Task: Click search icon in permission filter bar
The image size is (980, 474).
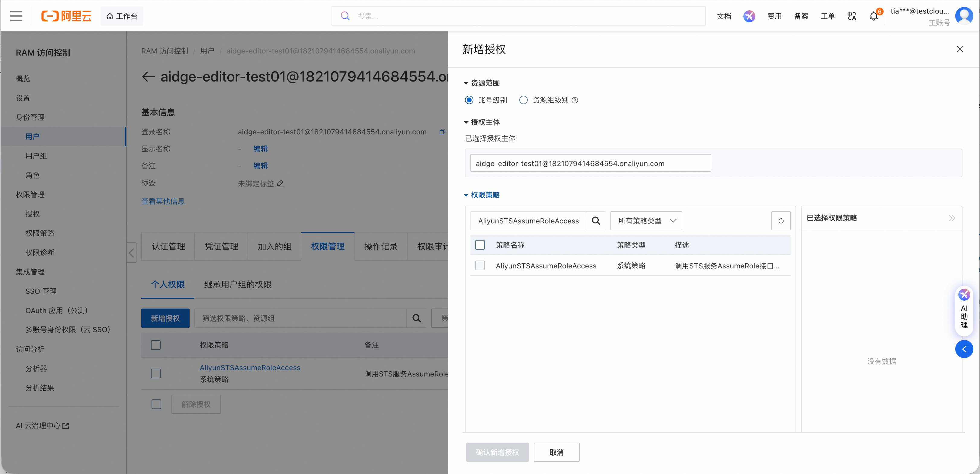Action: [x=417, y=318]
